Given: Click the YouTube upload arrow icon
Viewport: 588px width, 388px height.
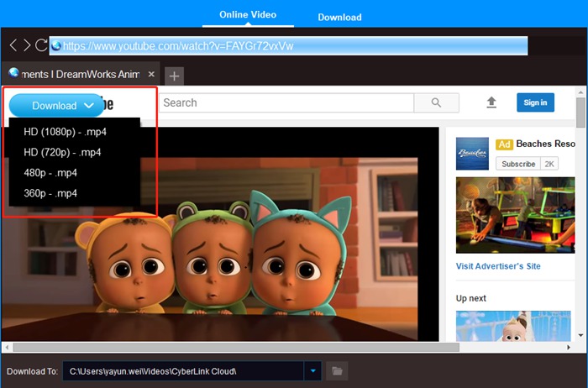Looking at the screenshot, I should (491, 102).
